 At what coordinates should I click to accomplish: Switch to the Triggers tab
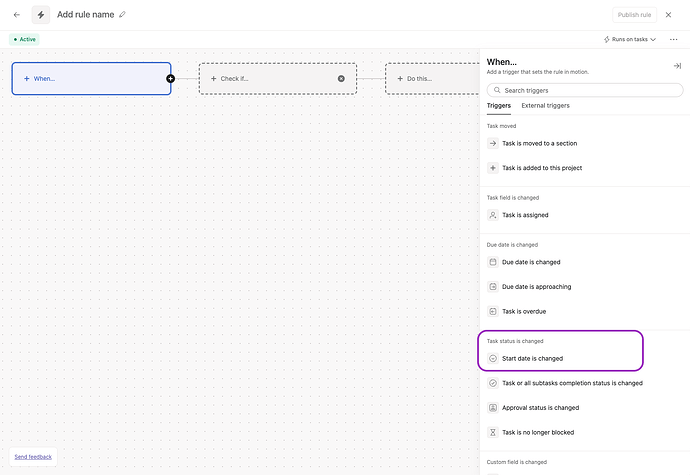coord(499,106)
